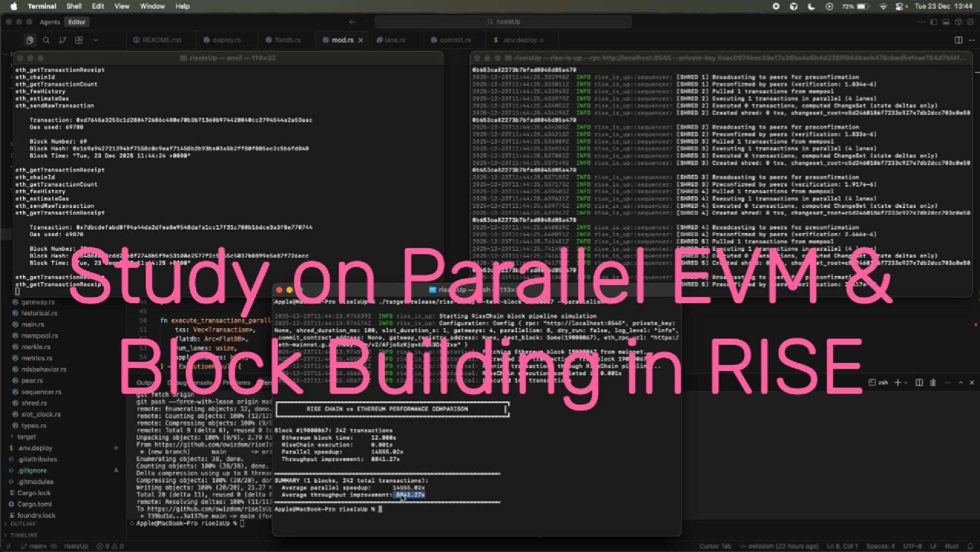Open the sidebar views chevron dropdown
980x552 pixels.
95,40
